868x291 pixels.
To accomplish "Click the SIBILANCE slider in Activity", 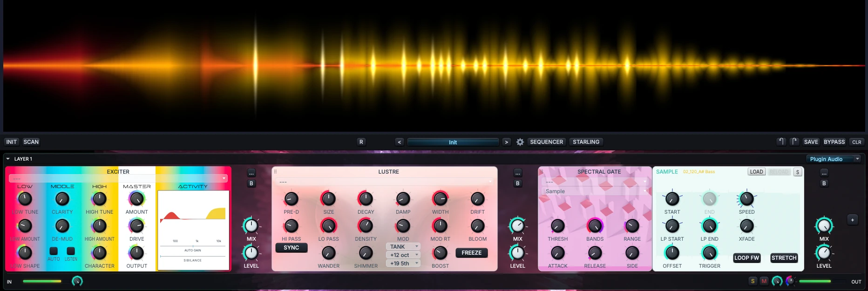I will (193, 256).
